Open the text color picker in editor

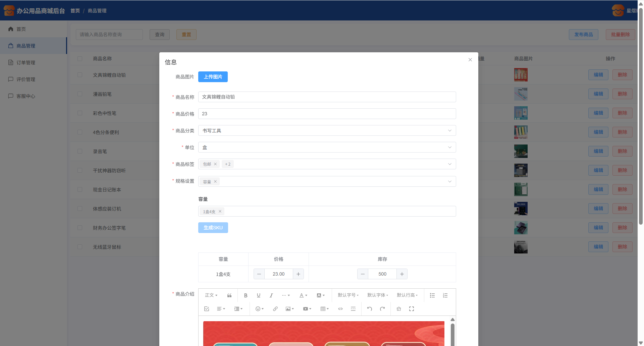[x=303, y=295]
